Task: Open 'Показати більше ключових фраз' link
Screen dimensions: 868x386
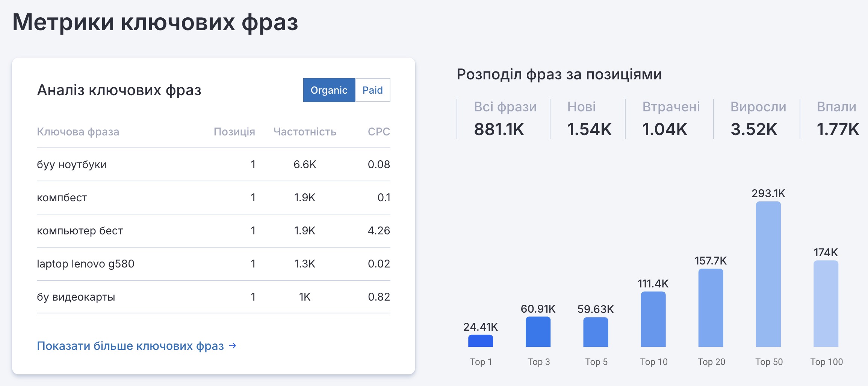Action: coord(130,346)
